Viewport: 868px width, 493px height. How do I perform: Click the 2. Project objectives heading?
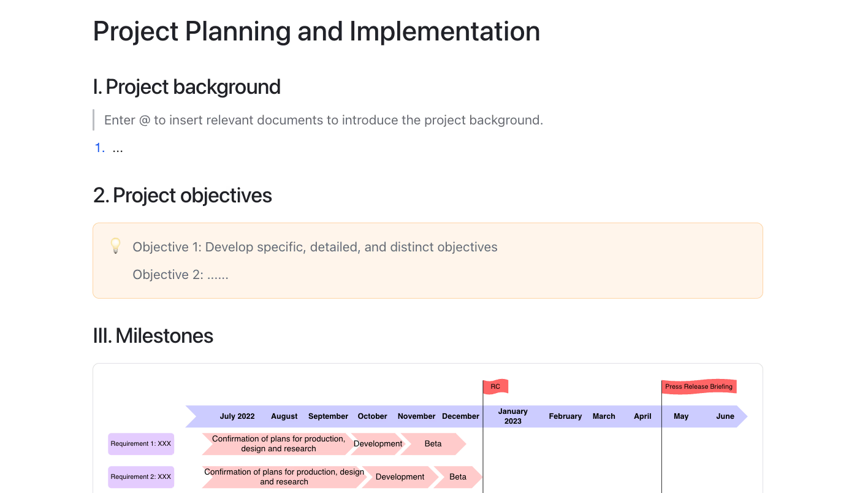click(182, 196)
